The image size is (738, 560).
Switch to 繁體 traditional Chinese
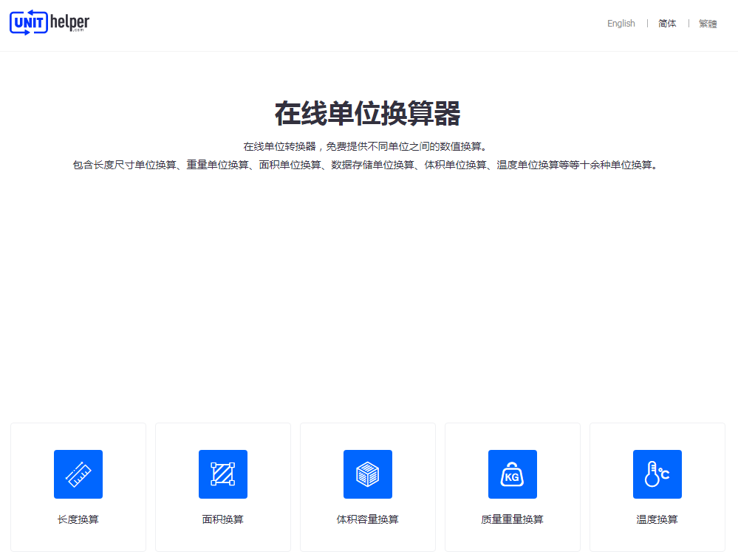pyautogui.click(x=707, y=23)
